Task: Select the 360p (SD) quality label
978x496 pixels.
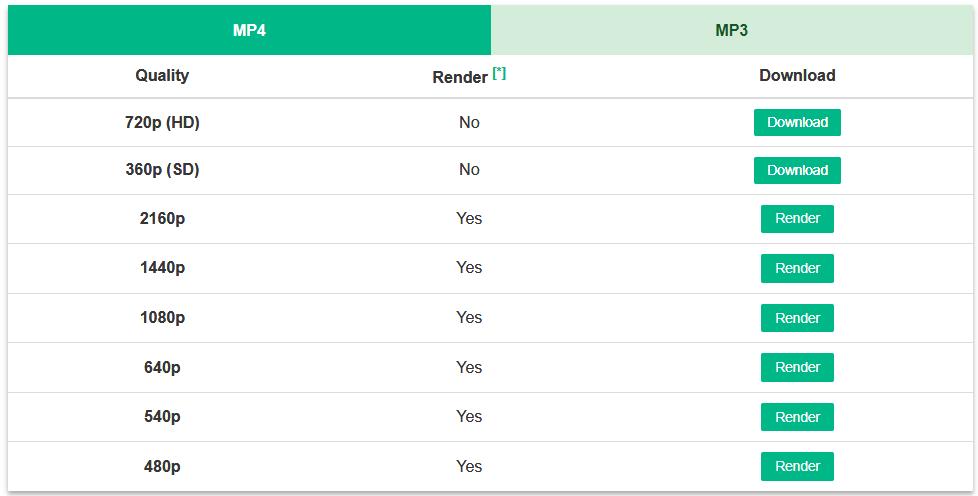Action: click(x=162, y=170)
